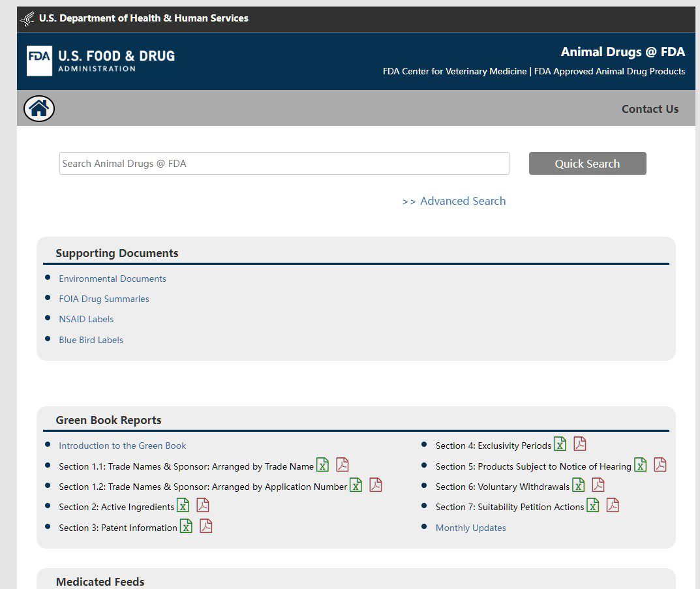The height and width of the screenshot is (589, 700).
Task: Open Section 2 Active Ingredients PDF
Action: pos(203,506)
